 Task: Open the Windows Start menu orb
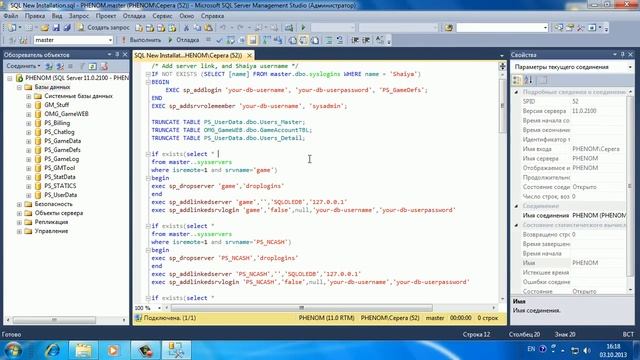(x=13, y=350)
